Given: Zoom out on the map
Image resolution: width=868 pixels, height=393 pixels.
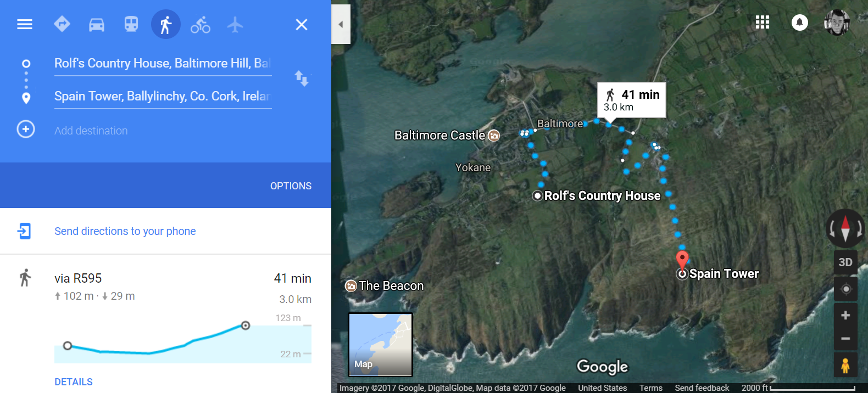Looking at the screenshot, I should (846, 339).
